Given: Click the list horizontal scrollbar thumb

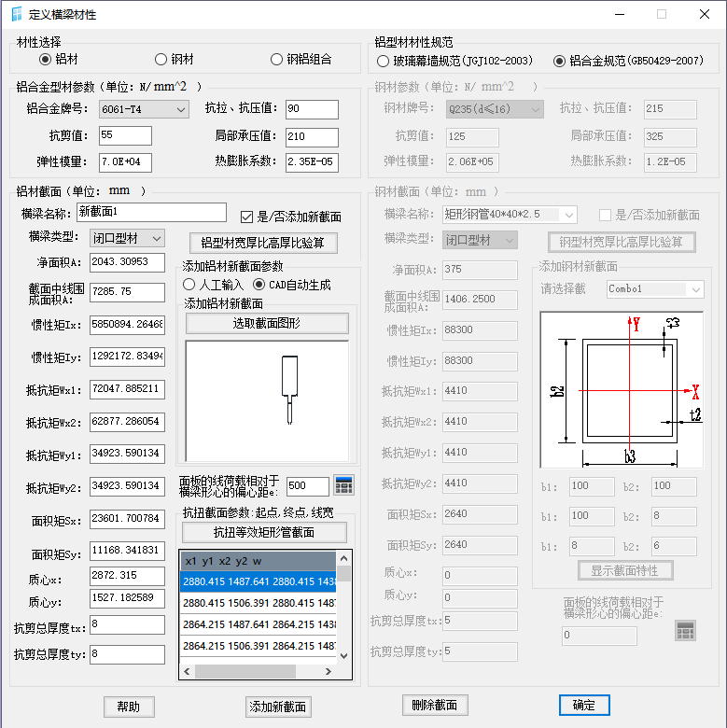Looking at the screenshot, I should [x=245, y=671].
